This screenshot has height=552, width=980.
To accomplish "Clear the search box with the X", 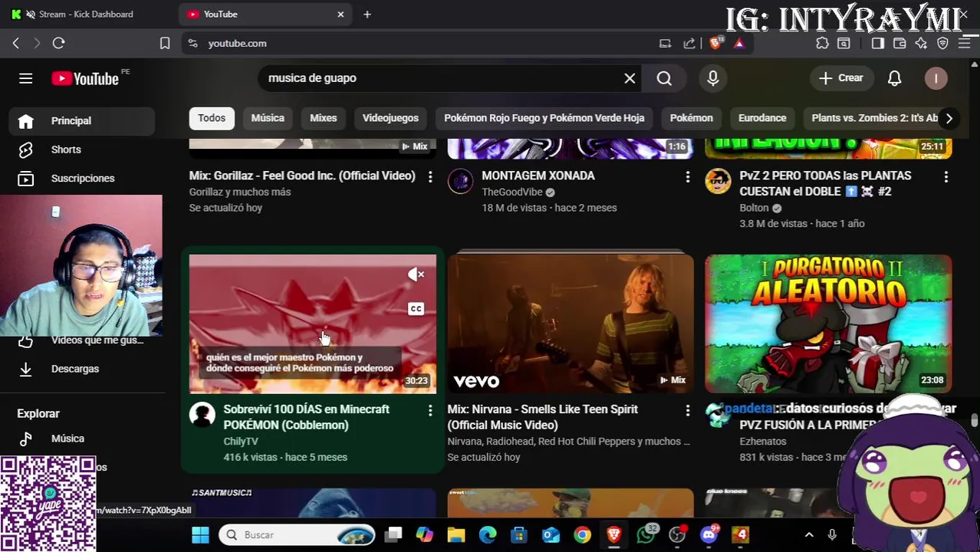I will coord(630,78).
